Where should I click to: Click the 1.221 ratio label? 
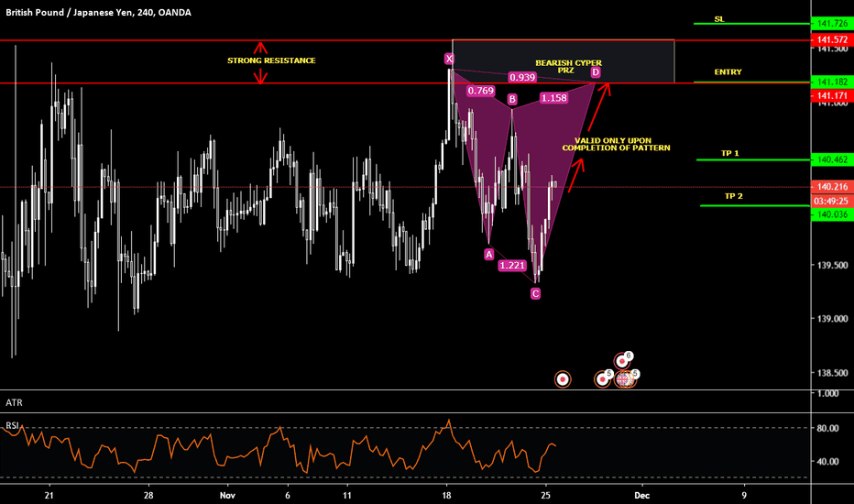click(512, 266)
